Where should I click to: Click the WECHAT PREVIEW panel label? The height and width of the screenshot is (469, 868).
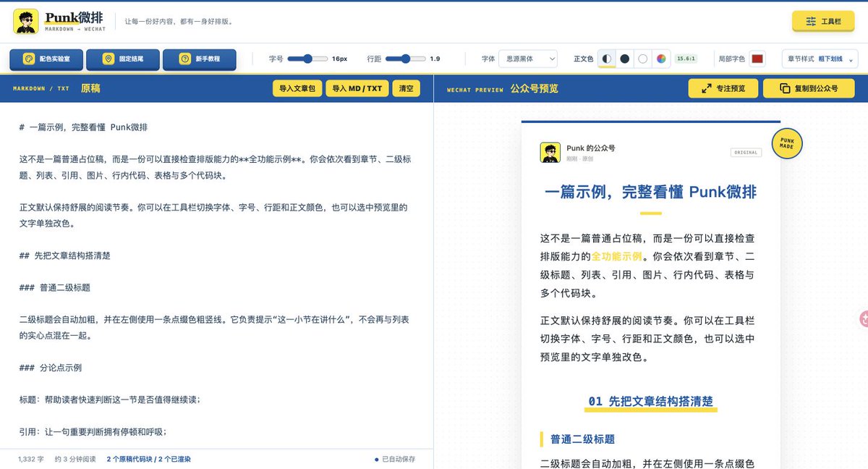coord(475,89)
